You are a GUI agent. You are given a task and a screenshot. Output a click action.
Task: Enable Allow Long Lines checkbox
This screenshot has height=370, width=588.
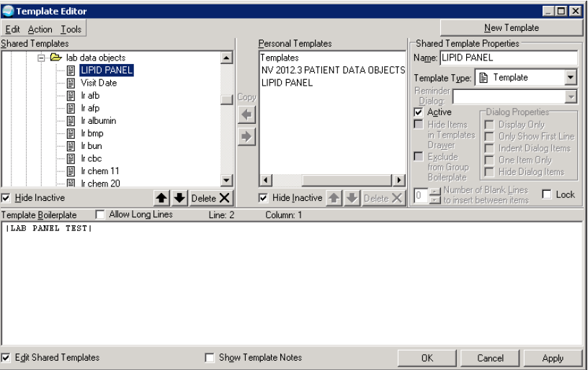tap(100, 215)
